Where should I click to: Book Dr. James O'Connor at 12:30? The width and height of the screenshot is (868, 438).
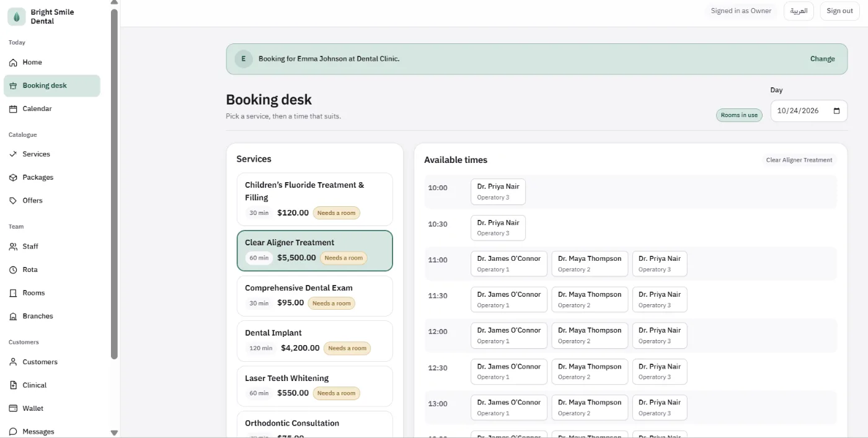point(509,372)
